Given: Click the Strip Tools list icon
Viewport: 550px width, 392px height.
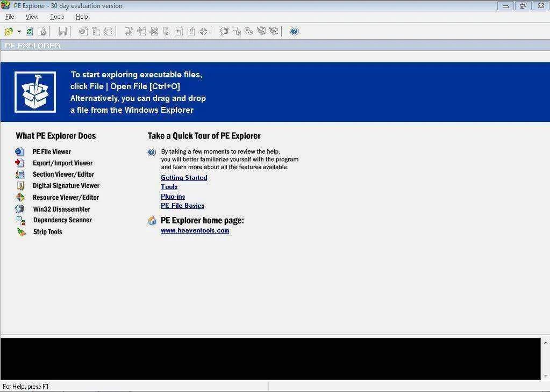Looking at the screenshot, I should click(22, 231).
